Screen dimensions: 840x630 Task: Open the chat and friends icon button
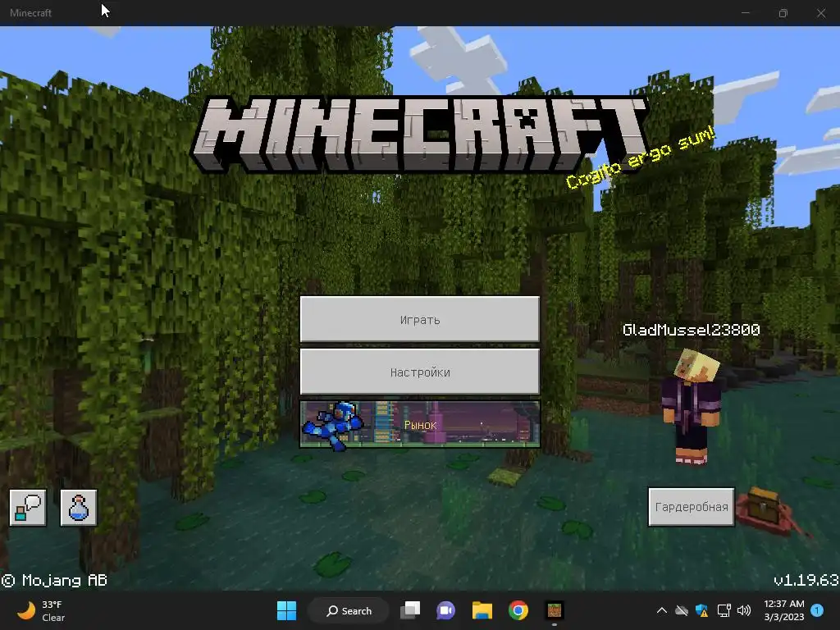click(x=28, y=507)
